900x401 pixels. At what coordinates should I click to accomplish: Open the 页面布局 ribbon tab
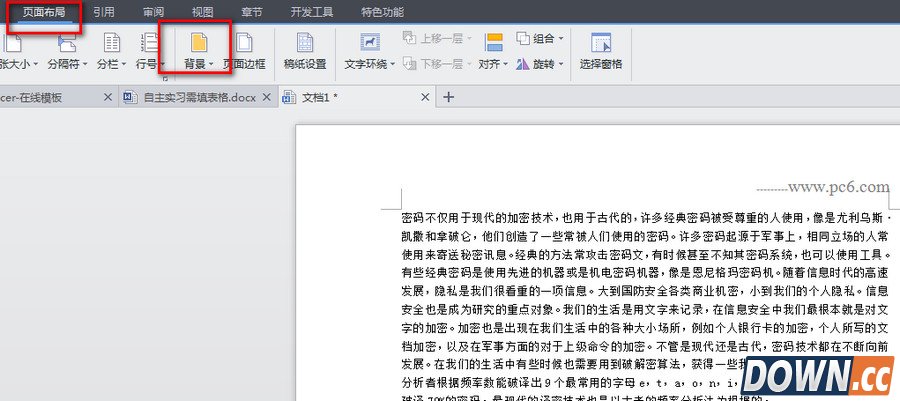click(x=44, y=12)
